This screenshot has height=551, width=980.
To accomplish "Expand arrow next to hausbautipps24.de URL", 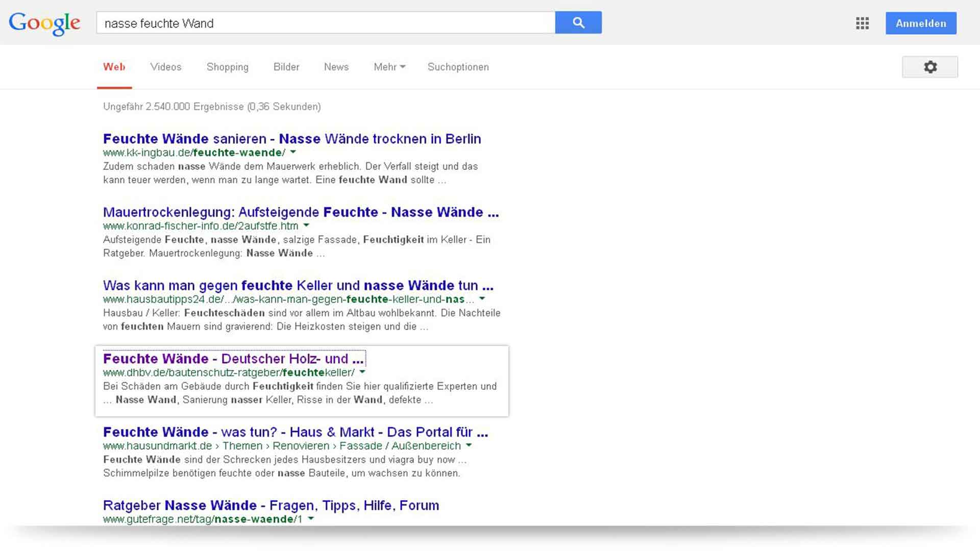I will click(x=482, y=298).
